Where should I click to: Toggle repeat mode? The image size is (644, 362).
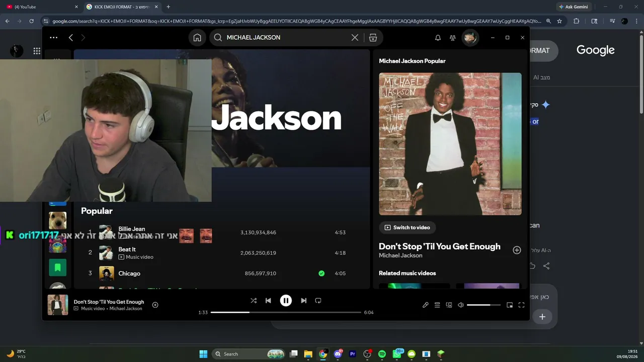(318, 301)
